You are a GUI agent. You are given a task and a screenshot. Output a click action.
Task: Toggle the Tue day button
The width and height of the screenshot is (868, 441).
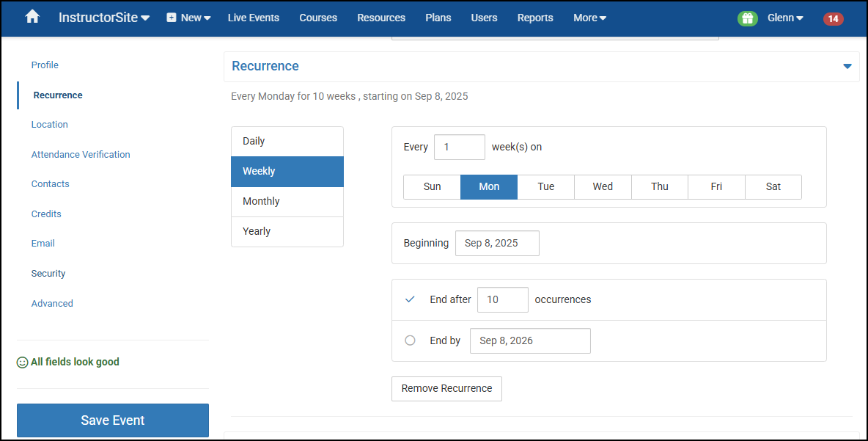pyautogui.click(x=546, y=187)
